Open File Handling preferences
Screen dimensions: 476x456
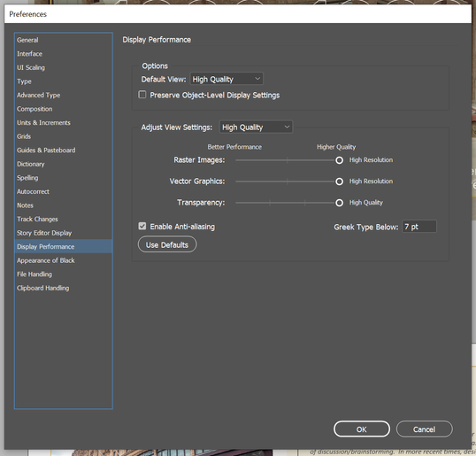tap(64, 274)
